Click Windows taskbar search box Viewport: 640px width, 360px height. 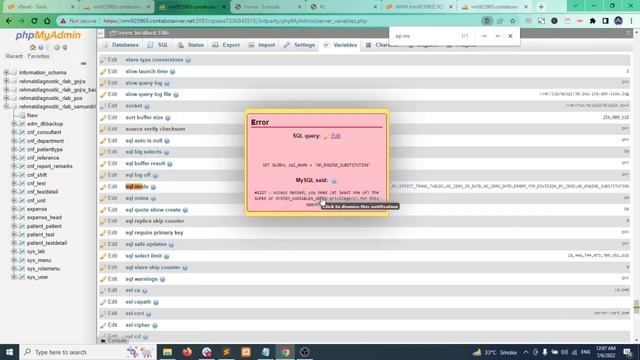click(88, 352)
